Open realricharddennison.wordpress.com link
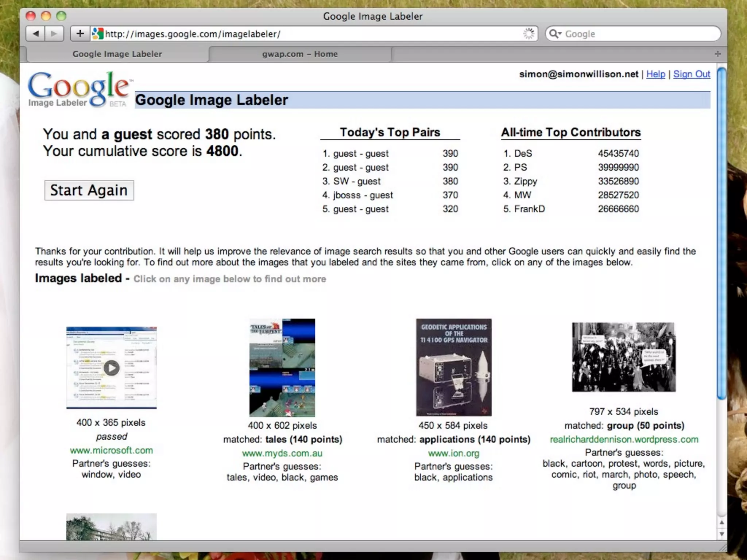 624,439
